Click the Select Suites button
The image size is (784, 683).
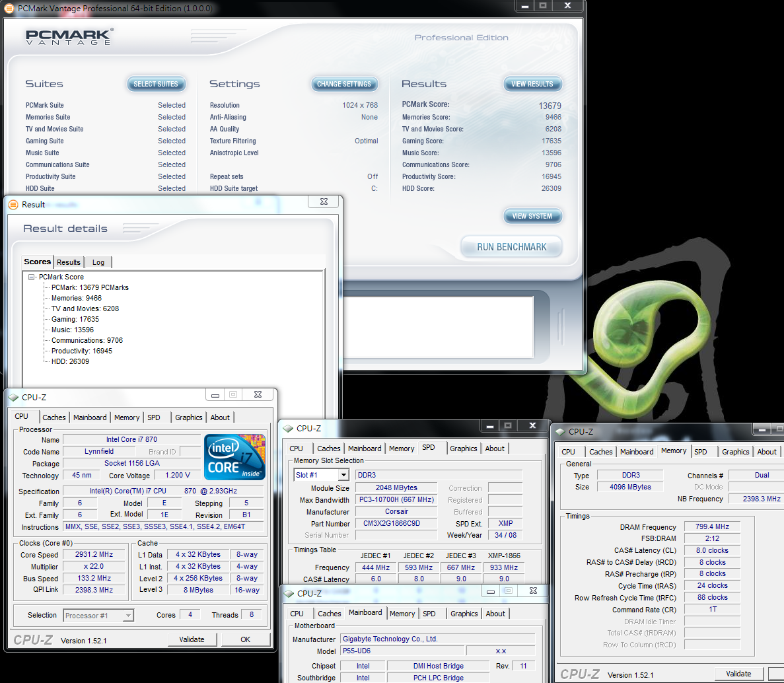pyautogui.click(x=156, y=84)
